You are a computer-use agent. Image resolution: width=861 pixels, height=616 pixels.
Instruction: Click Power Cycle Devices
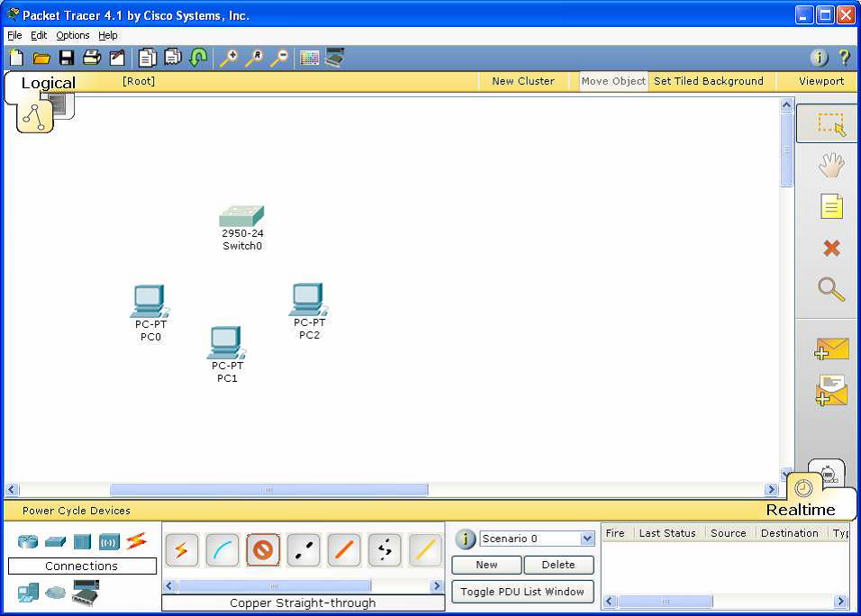point(77,510)
